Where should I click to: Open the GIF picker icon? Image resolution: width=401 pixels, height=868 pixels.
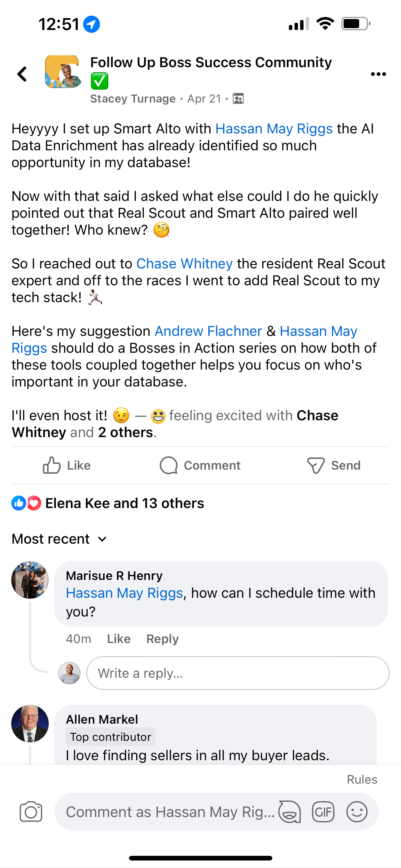click(323, 812)
